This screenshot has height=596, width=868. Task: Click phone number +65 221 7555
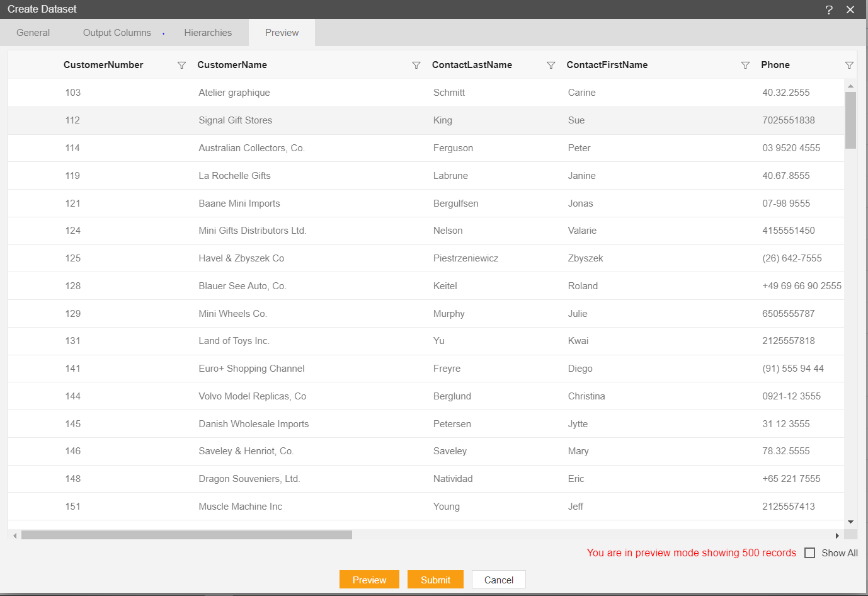click(791, 479)
